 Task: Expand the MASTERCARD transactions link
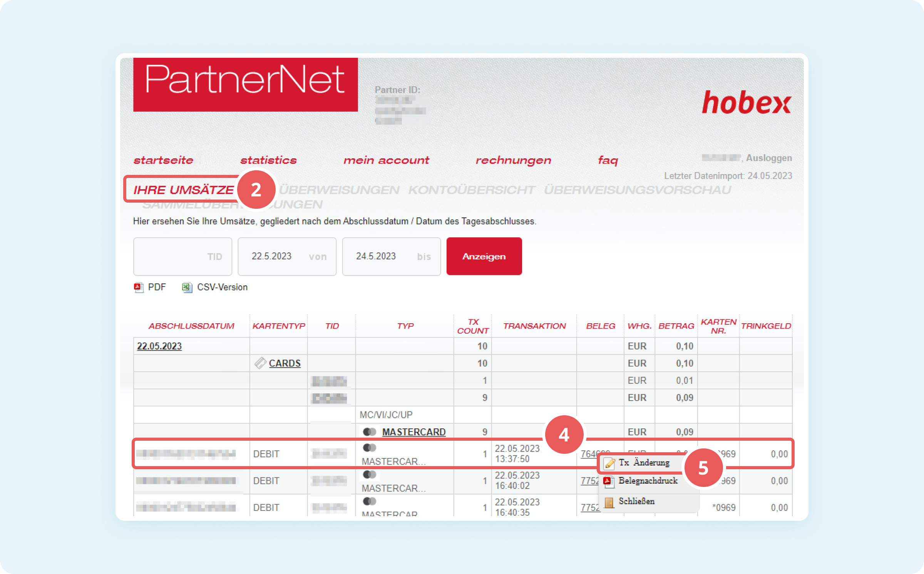(x=413, y=432)
